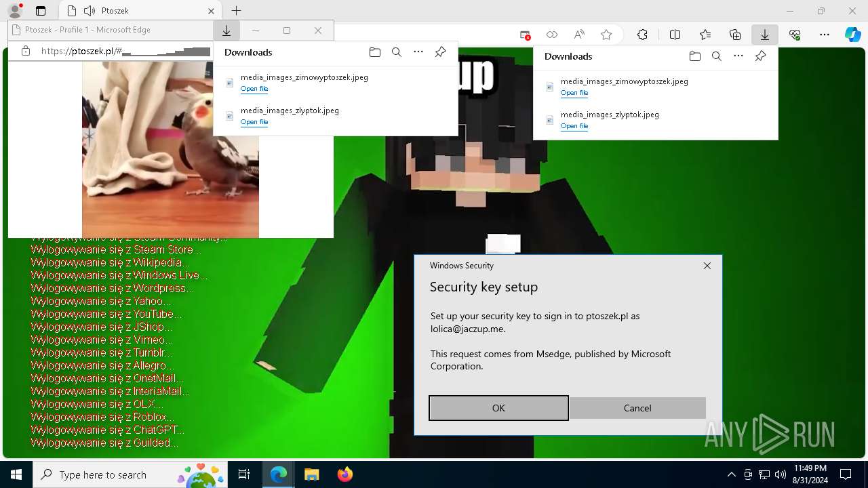Open file link for zimowyptoszek.jpeg in left panel
Viewport: 868px width, 488px height.
tap(254, 89)
